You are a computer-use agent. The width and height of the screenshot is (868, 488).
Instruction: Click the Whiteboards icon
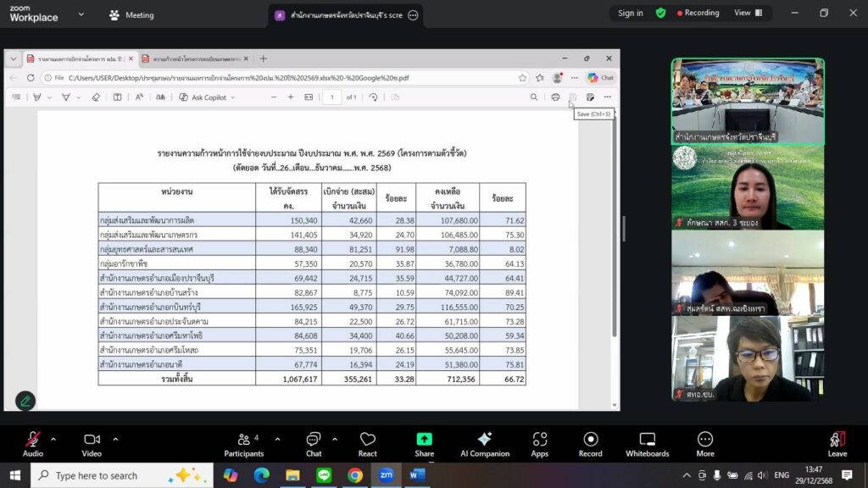point(647,443)
